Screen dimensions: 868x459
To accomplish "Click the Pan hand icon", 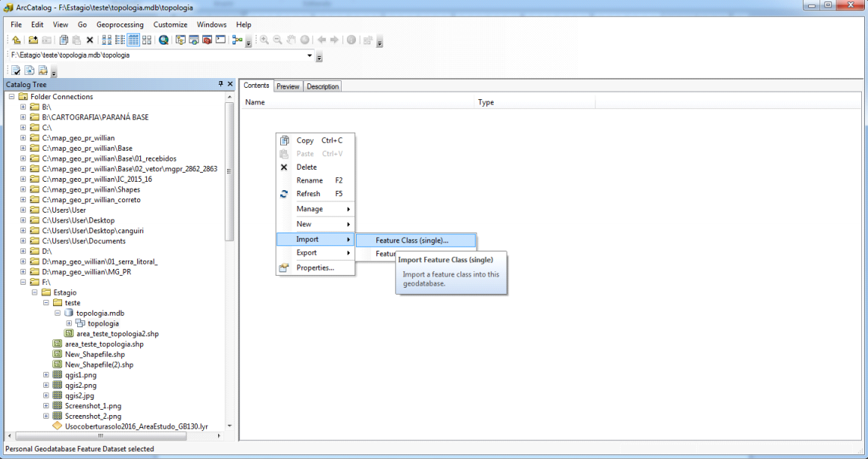I will pyautogui.click(x=291, y=40).
